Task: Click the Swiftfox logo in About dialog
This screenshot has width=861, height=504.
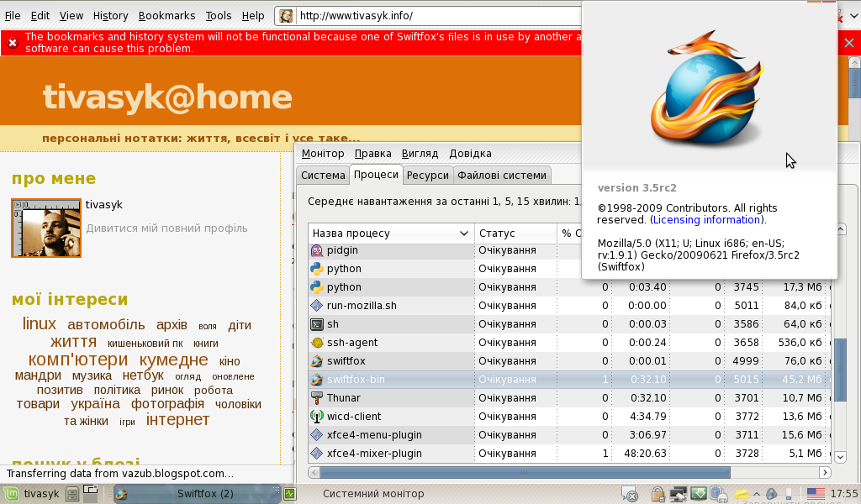Action: (706, 87)
